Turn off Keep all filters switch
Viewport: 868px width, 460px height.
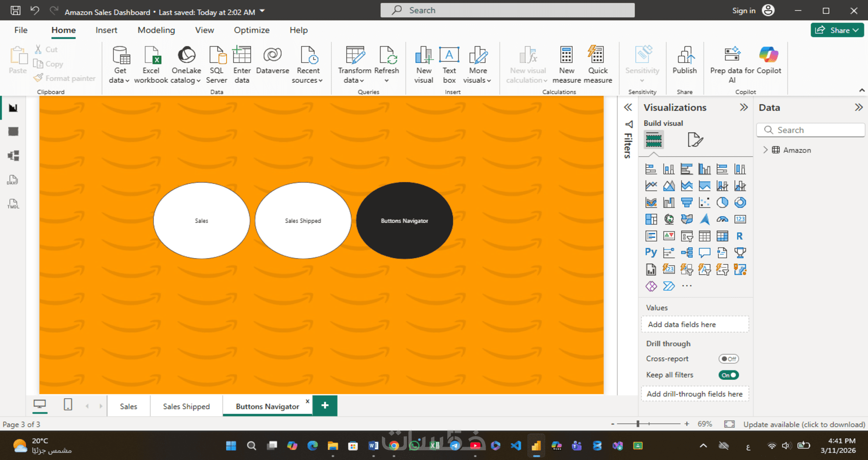click(729, 375)
